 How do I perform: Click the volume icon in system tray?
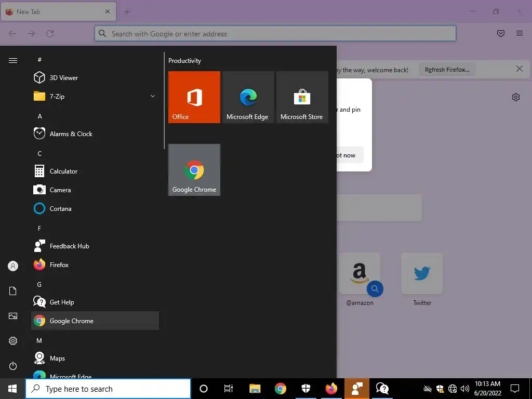point(465,389)
